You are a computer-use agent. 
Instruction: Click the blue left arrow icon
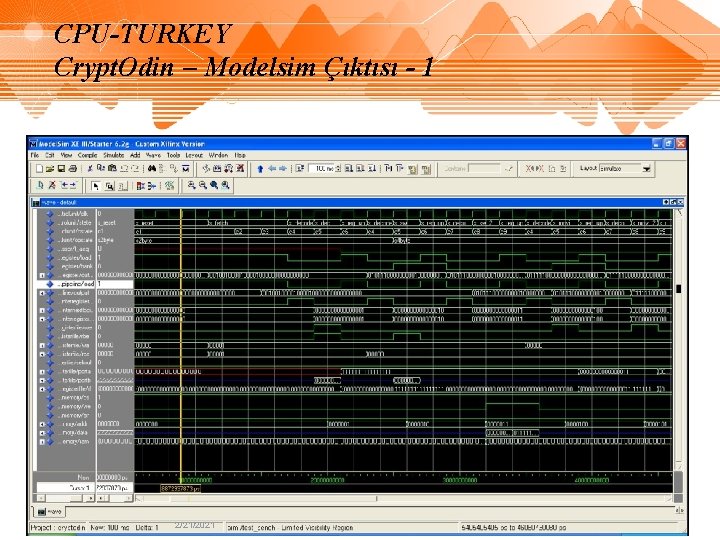tap(272, 169)
